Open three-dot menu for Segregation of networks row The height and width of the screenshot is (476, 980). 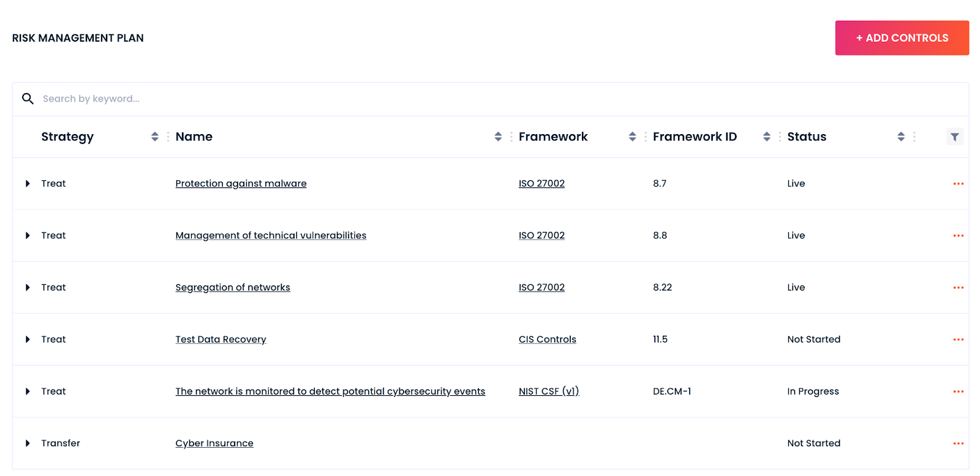(958, 287)
